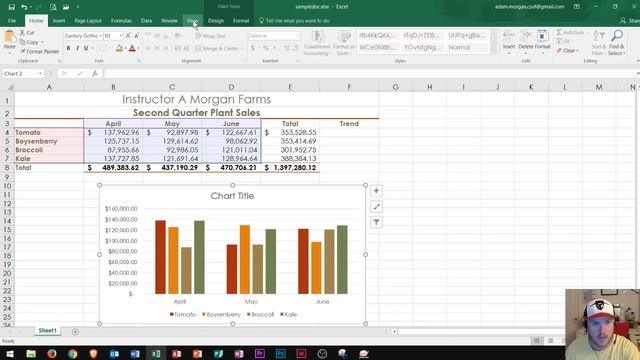Click the Chart Elements plus button

pos(376,191)
